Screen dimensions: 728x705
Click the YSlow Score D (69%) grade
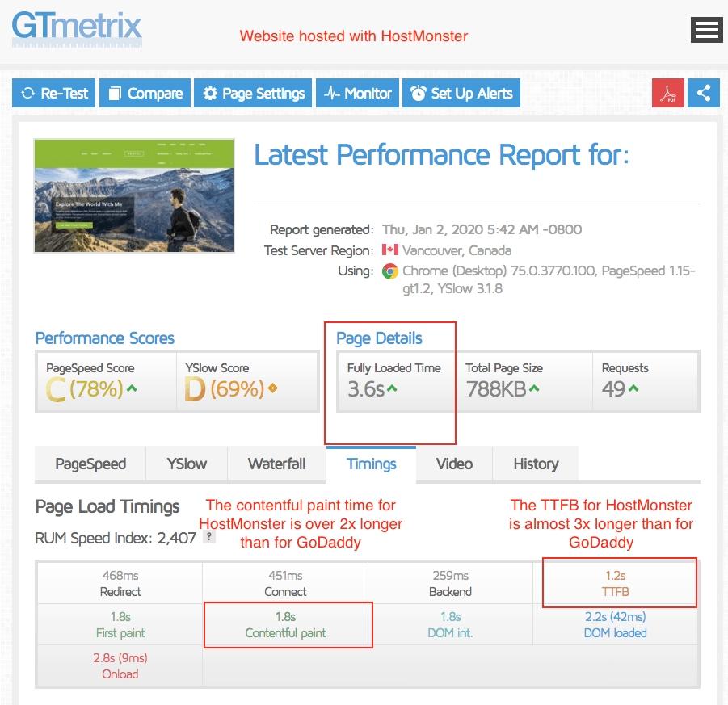tap(225, 388)
